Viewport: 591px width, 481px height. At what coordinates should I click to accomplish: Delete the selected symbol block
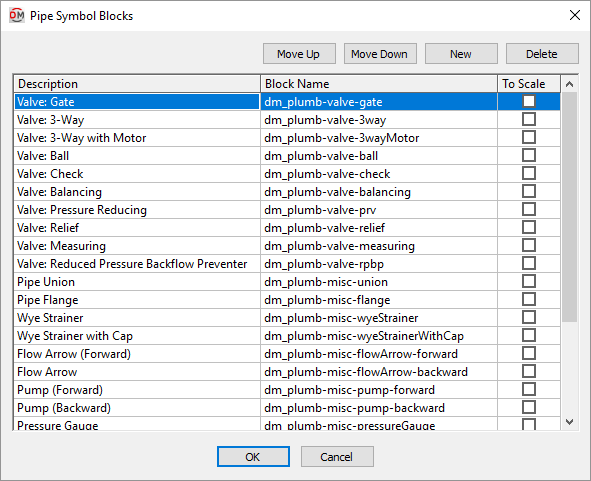[x=542, y=54]
